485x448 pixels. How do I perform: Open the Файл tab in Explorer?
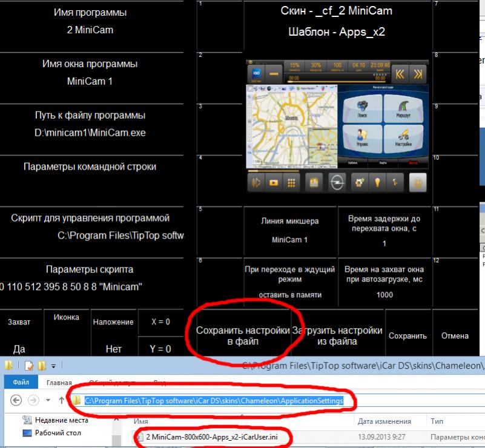click(x=21, y=383)
